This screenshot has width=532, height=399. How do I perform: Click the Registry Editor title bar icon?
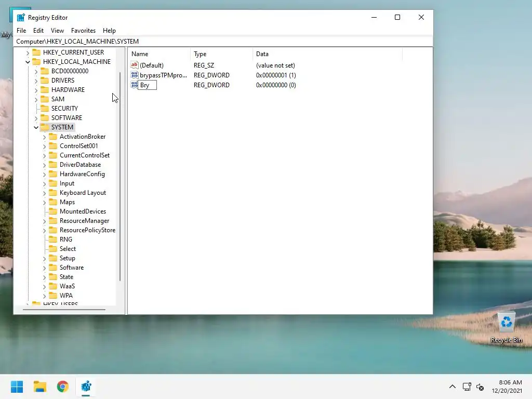point(21,17)
